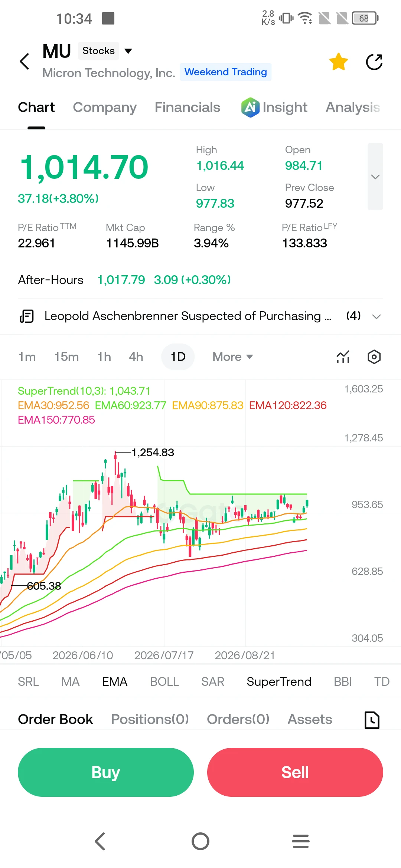Select the Order Book tab
This screenshot has width=401, height=868.
click(x=55, y=719)
